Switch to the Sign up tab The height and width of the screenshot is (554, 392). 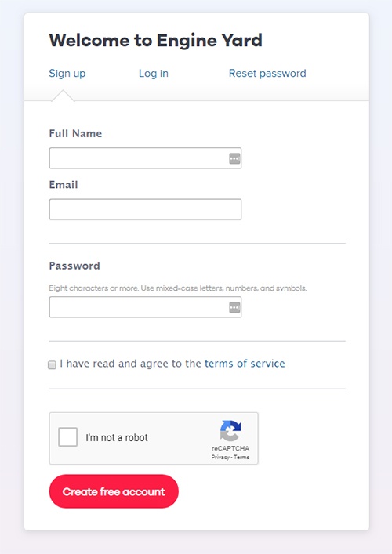[x=67, y=74]
